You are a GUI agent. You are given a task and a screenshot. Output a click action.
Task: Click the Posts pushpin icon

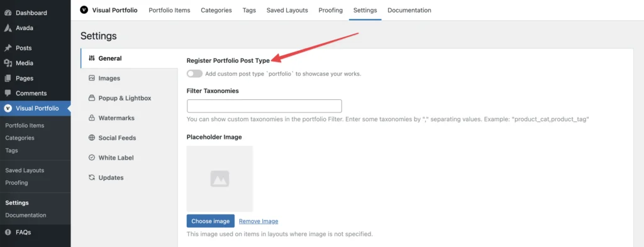point(8,48)
